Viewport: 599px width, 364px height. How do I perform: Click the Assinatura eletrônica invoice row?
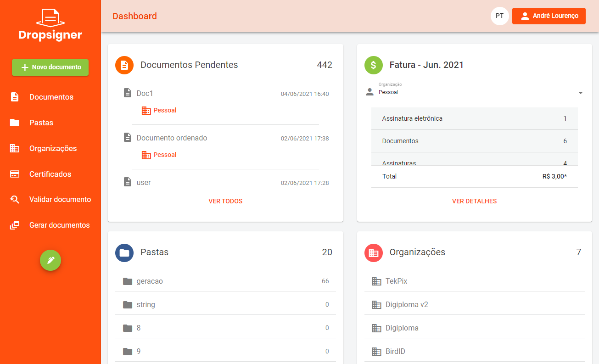click(x=475, y=118)
